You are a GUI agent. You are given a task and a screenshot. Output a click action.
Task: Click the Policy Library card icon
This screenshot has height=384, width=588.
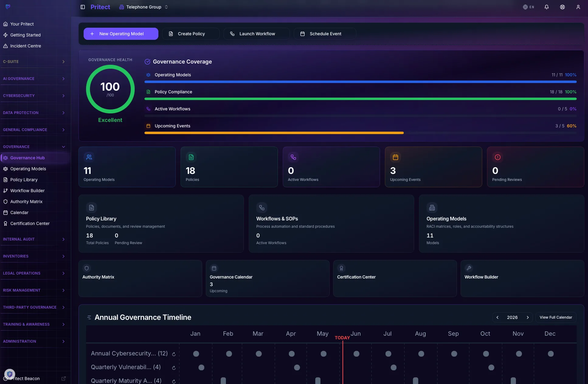[92, 208]
